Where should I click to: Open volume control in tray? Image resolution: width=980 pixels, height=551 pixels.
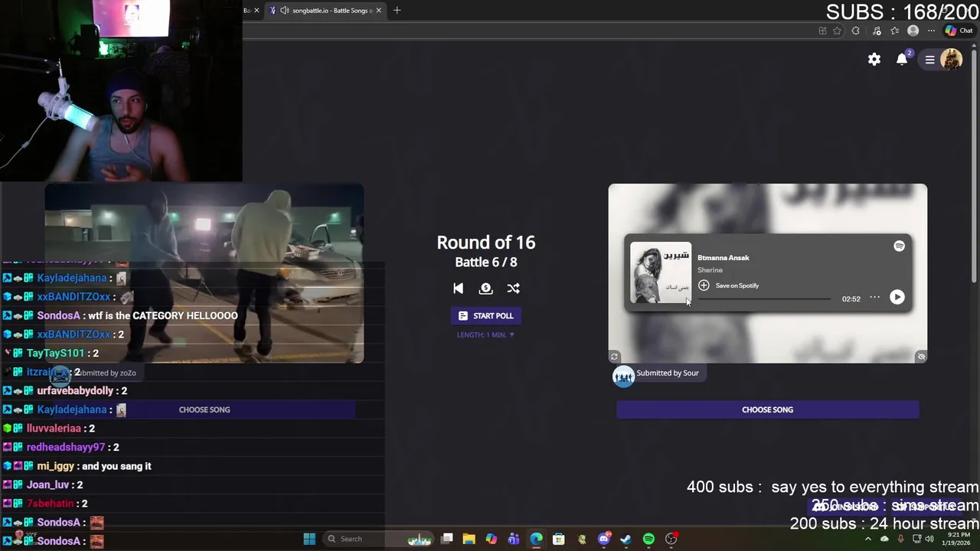pyautogui.click(x=929, y=539)
